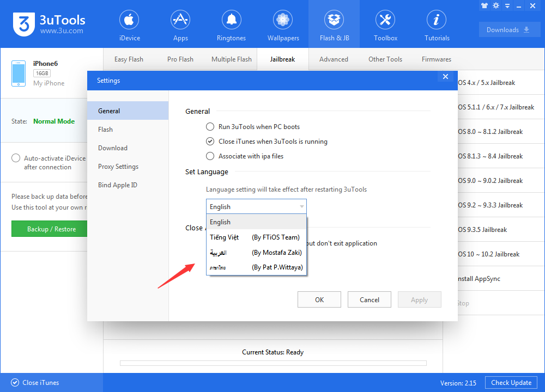The height and width of the screenshot is (392, 545).
Task: Switch to the Pro Flash tab
Action: pyautogui.click(x=180, y=59)
